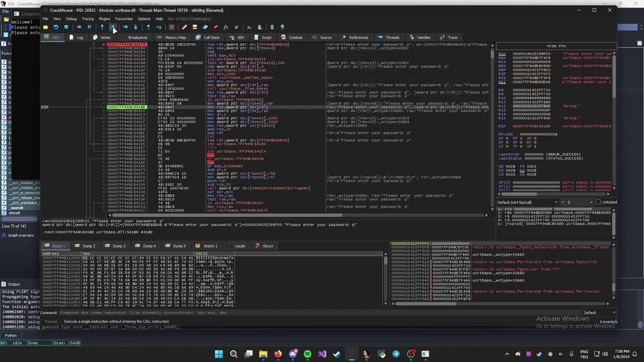The height and width of the screenshot is (362, 644).
Task: Restart the debugged program
Action: 55,27
